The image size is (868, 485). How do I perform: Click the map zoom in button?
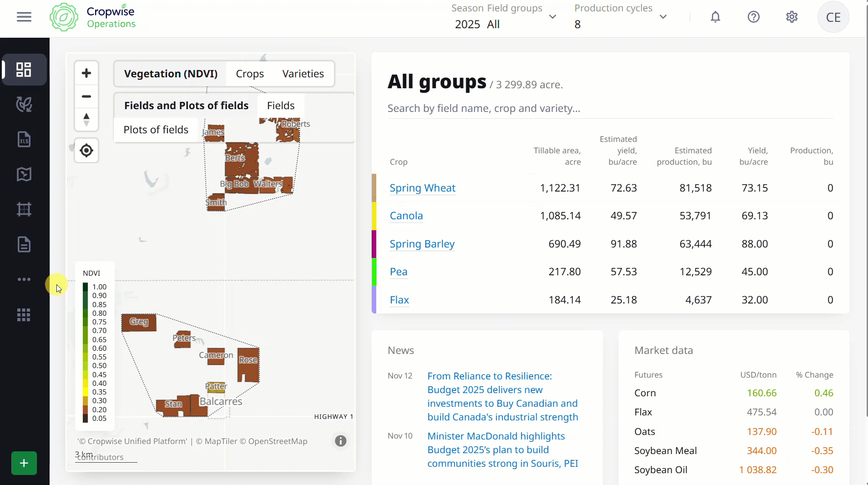86,73
